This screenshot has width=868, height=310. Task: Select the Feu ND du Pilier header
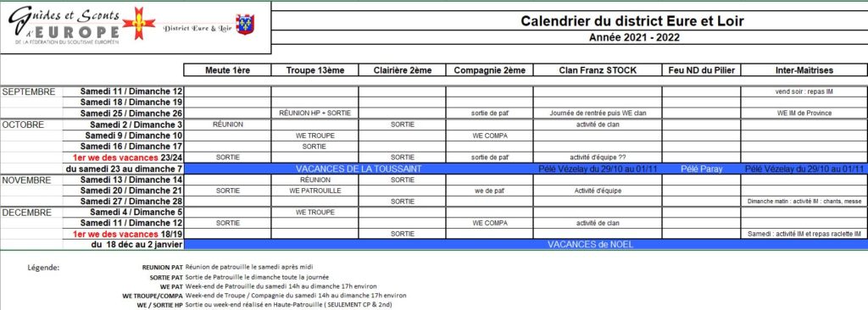701,70
